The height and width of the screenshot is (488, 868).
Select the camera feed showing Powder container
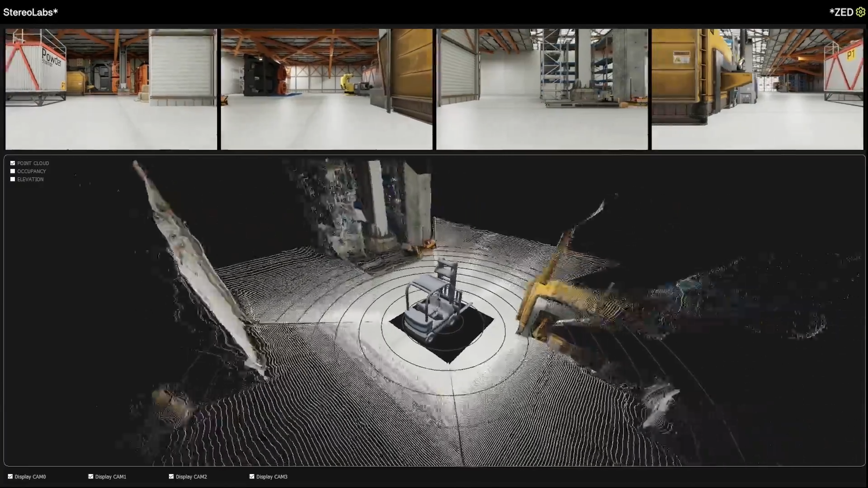[111, 89]
